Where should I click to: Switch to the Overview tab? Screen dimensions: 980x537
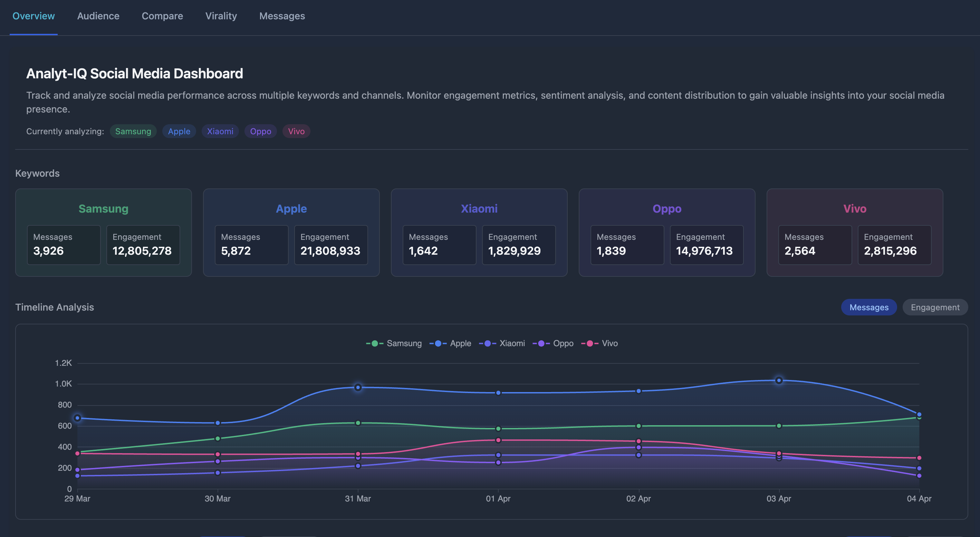tap(33, 16)
